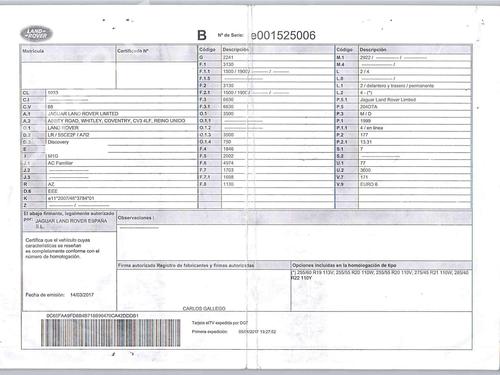This screenshot has height=375, width=500.
Task: Click 'Jaguar Land Rover Limited' in row P.5.1
Action: (x=388, y=100)
